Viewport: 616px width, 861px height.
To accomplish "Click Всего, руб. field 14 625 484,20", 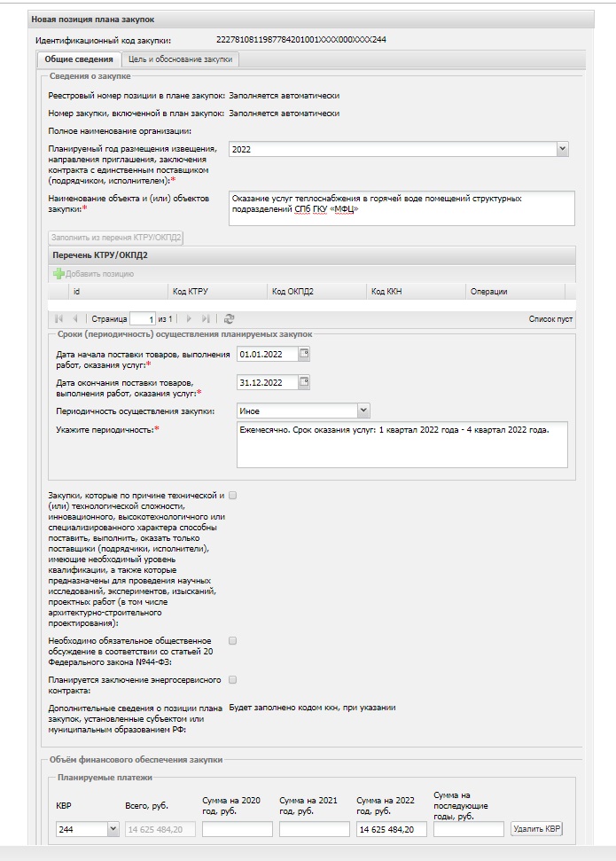I will 160,829.
